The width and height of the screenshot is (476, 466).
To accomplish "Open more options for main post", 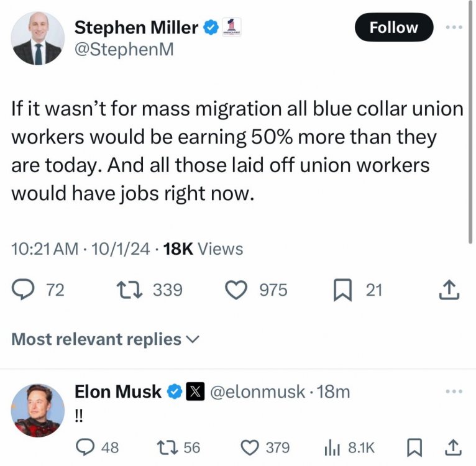I will 454,28.
